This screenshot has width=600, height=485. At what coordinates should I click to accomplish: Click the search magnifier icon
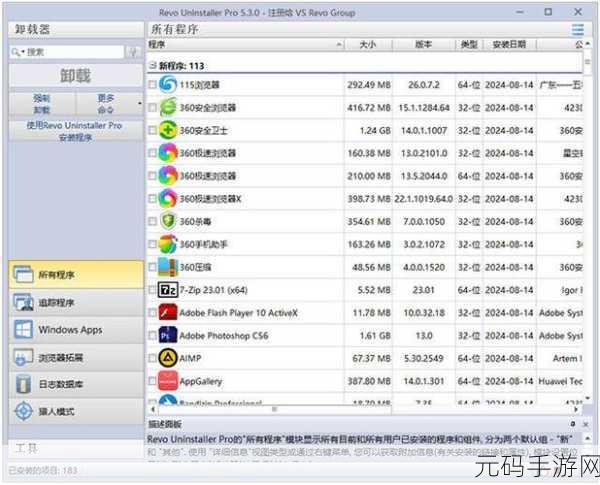(x=15, y=52)
